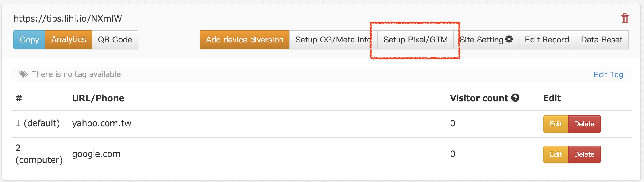Click the short URL tips.lihi.io/NXmlW text
Viewport: 644px width, 182px height.
coord(68,19)
